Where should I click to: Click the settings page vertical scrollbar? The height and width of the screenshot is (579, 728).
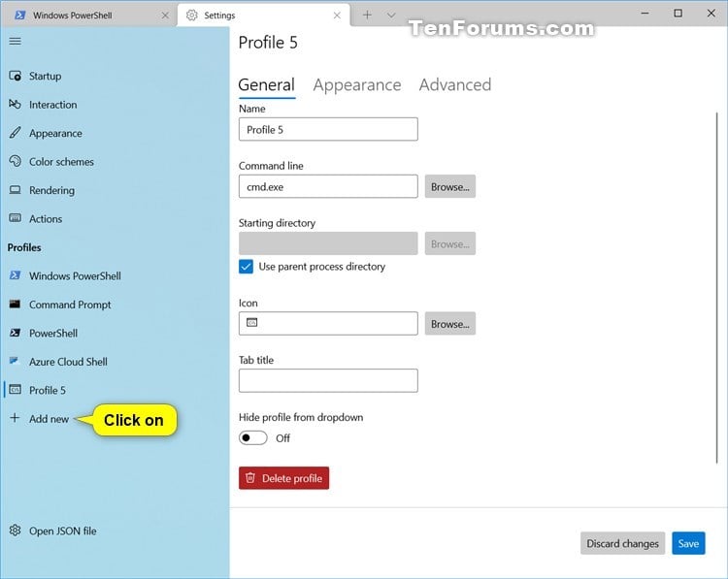[717, 288]
